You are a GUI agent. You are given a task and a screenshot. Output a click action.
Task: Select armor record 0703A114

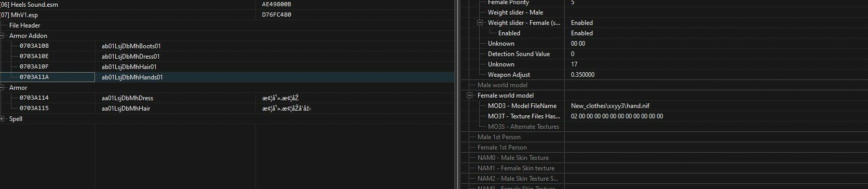coord(34,98)
